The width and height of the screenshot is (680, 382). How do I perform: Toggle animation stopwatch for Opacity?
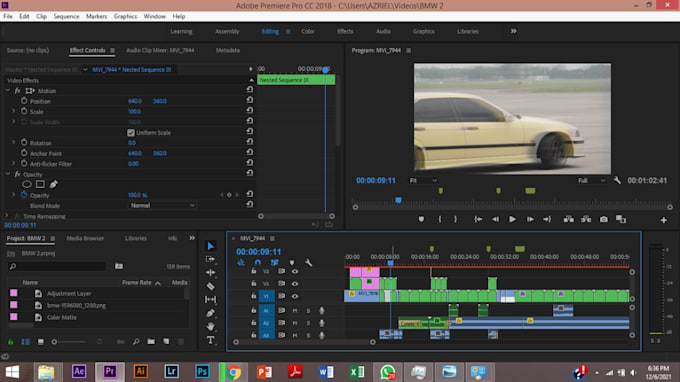point(24,195)
